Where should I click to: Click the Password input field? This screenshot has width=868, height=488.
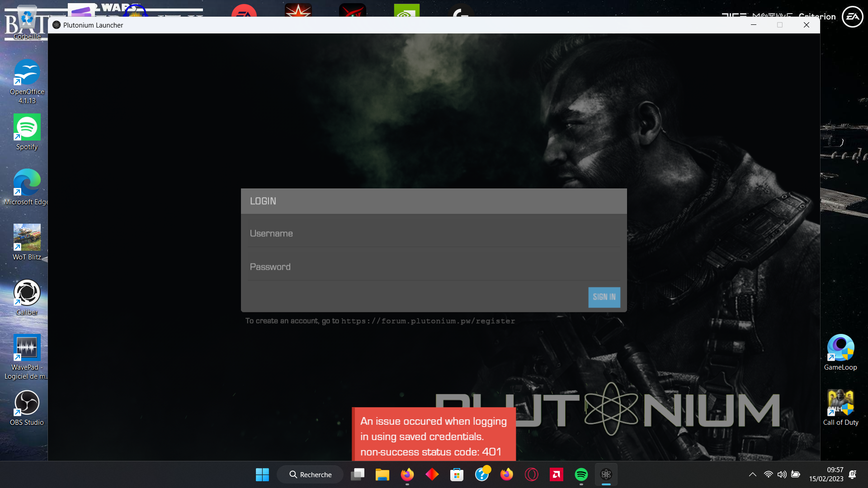click(x=434, y=267)
